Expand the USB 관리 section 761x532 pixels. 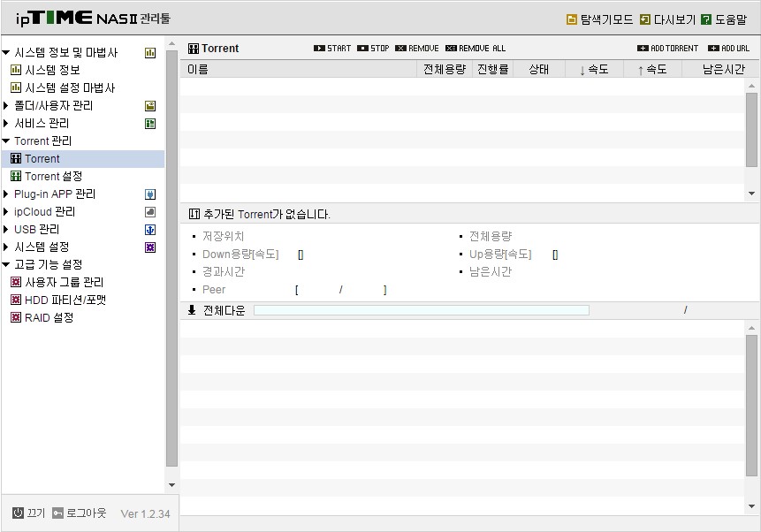click(x=6, y=229)
